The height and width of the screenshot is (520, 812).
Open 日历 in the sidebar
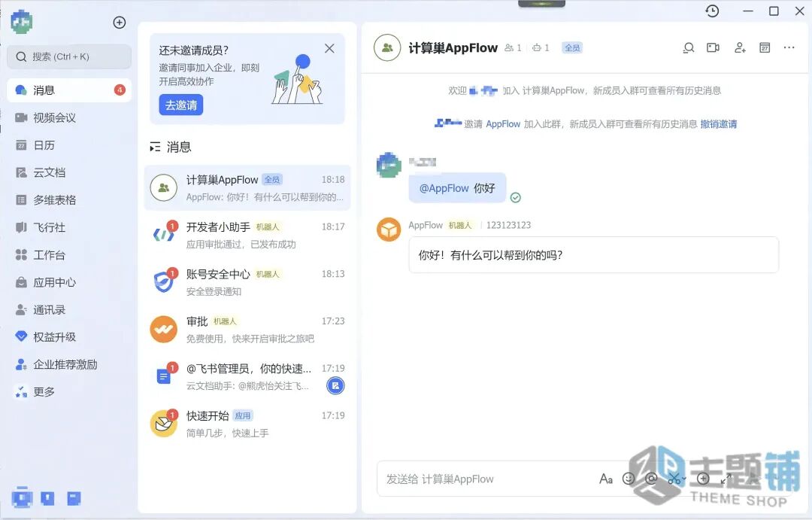click(x=69, y=145)
